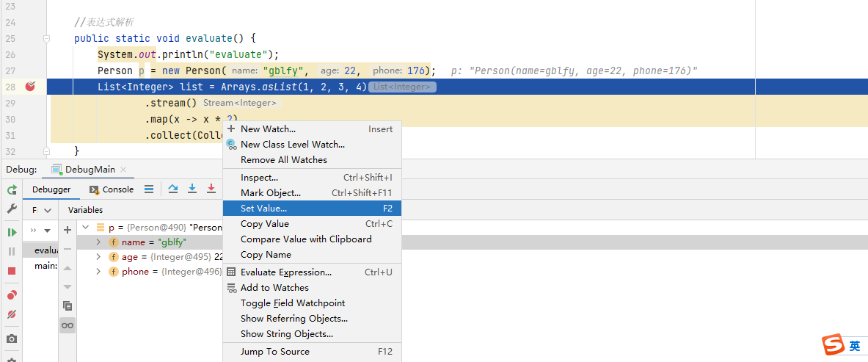
Task: Switch to the Console tab
Action: [112, 189]
